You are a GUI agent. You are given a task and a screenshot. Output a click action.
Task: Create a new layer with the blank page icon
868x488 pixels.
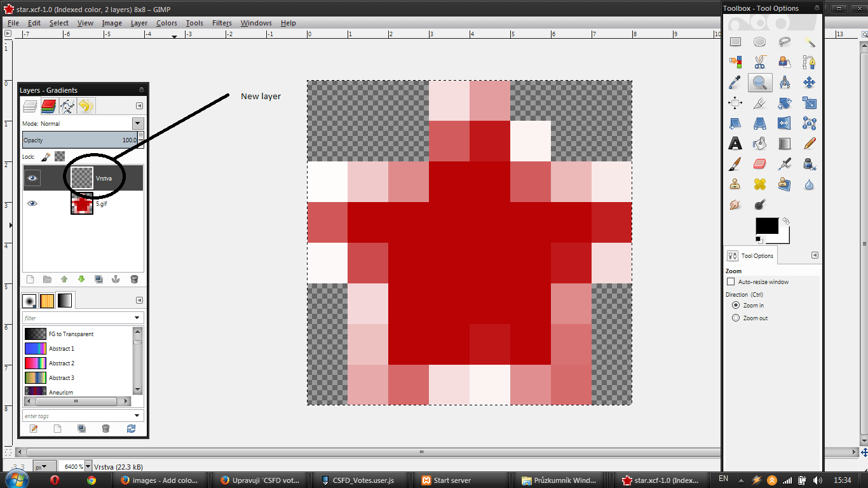(30, 279)
